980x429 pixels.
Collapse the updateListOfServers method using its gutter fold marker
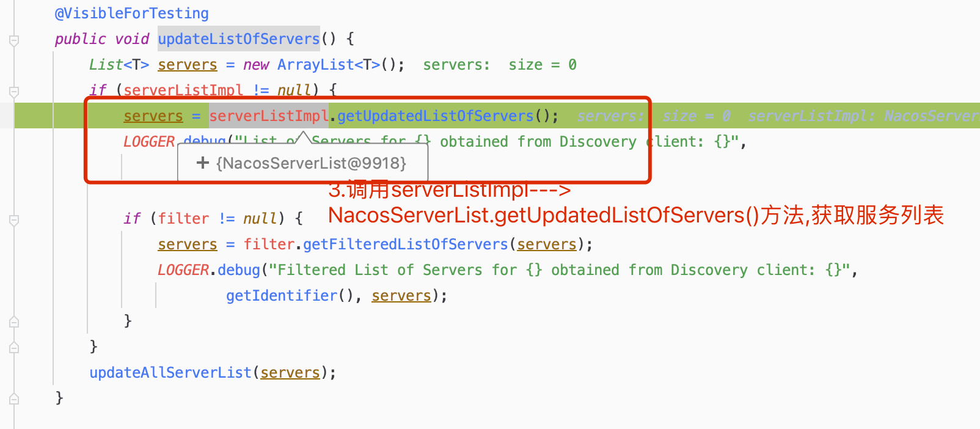[x=14, y=40]
